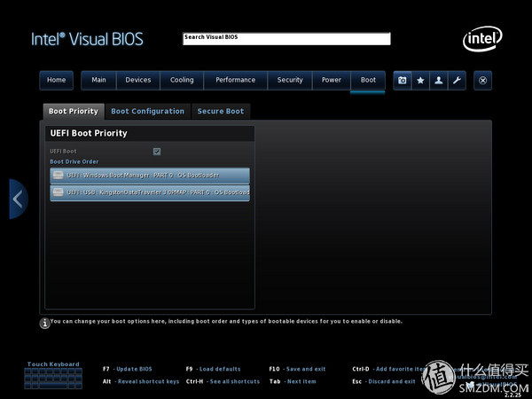This screenshot has width=532, height=399.
Task: Click F10 Save and exit shortcut
Action: coord(297,369)
